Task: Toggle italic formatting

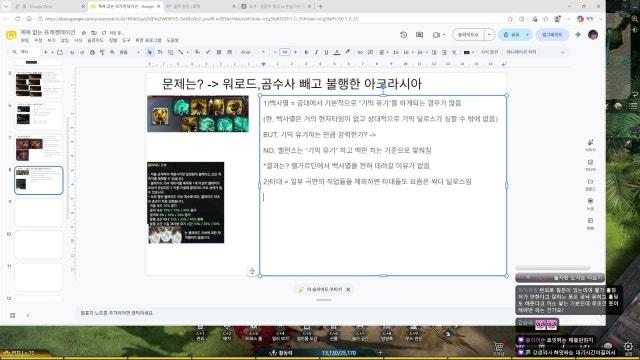Action: coord(316,52)
